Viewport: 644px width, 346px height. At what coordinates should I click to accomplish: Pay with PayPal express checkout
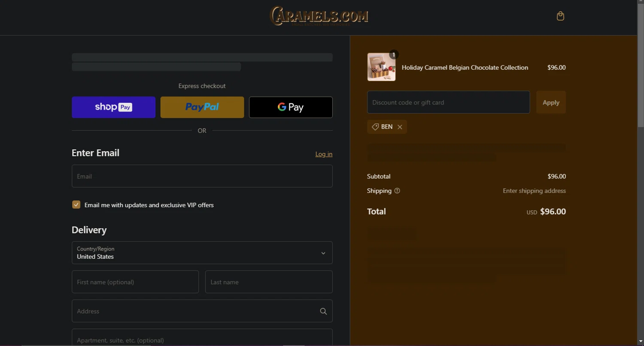[x=202, y=107]
